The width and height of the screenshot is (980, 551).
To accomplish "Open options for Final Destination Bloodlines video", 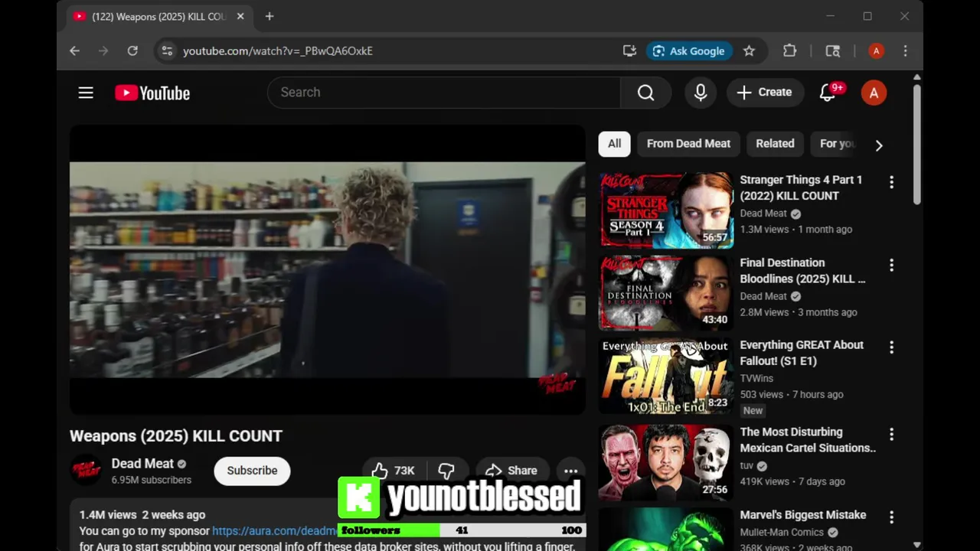I will pos(891,265).
